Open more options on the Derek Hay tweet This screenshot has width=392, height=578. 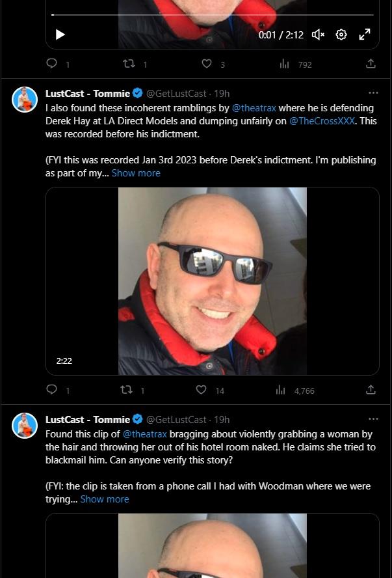tap(373, 93)
